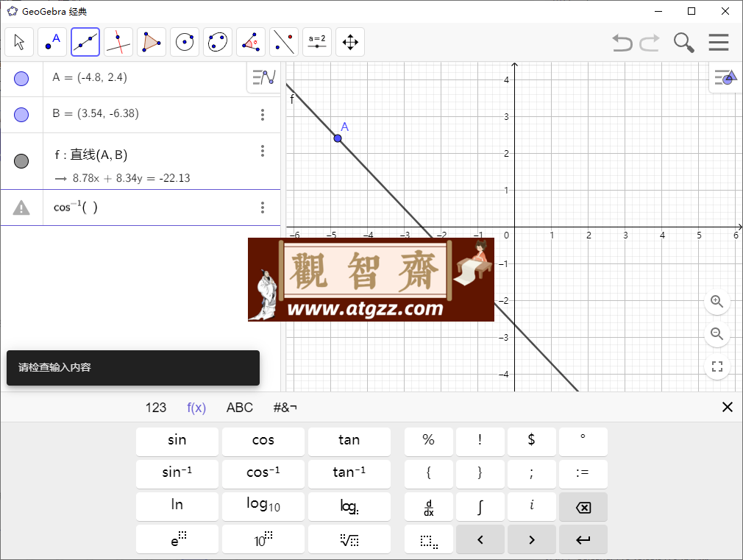
Task: Switch keyboard to 123 tab
Action: click(156, 408)
